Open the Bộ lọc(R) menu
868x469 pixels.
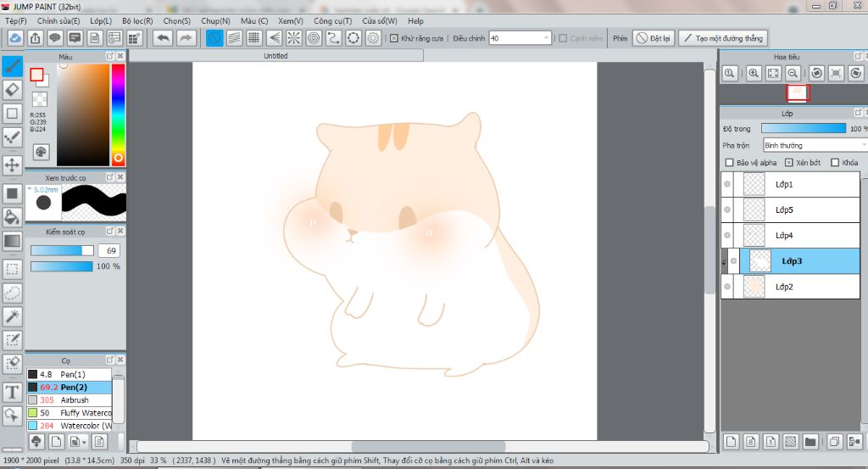[x=137, y=21]
